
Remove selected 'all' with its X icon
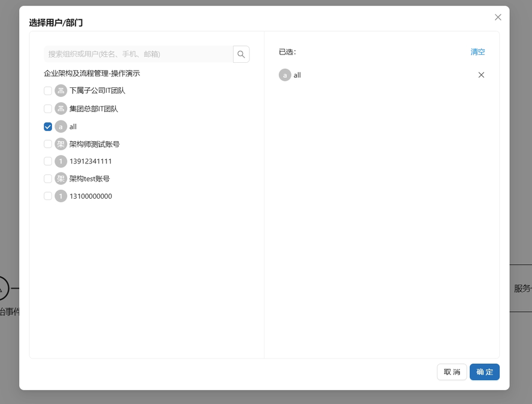tap(481, 75)
